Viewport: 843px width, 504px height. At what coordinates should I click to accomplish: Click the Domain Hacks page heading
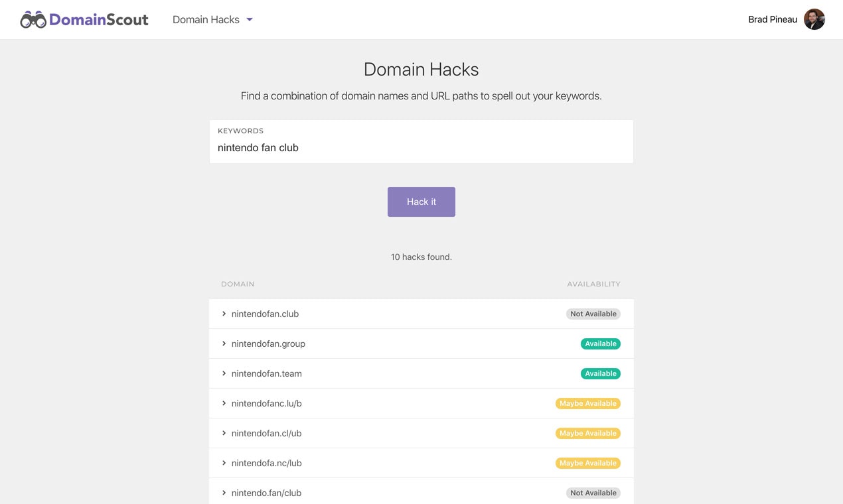click(x=421, y=70)
